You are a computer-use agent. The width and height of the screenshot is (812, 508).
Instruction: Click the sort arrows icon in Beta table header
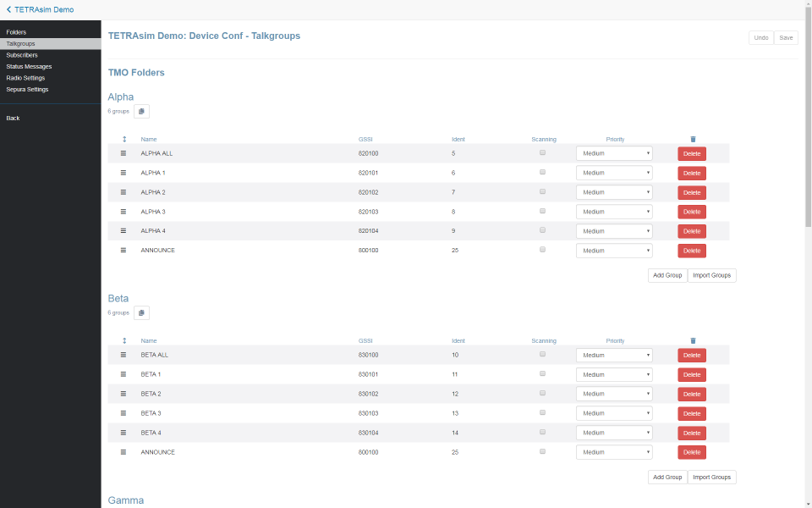pos(124,340)
